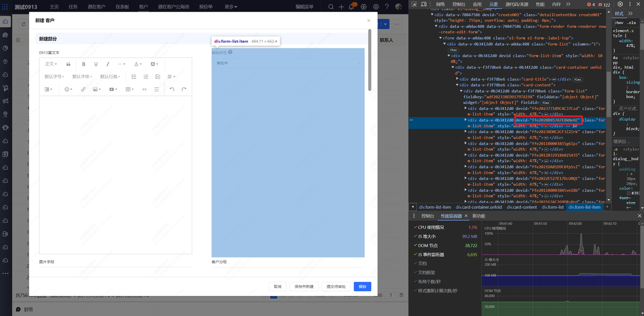Image resolution: width=644 pixels, height=316 pixels.
Task: Open the 默认字号 font size dropdown
Action: [55, 76]
